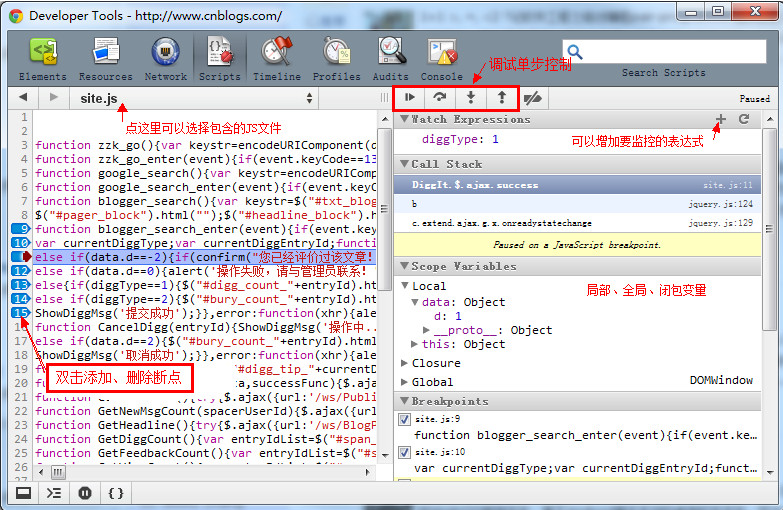Click the Search Scripts input field
Image resolution: width=783 pixels, height=510 pixels.
pos(663,51)
